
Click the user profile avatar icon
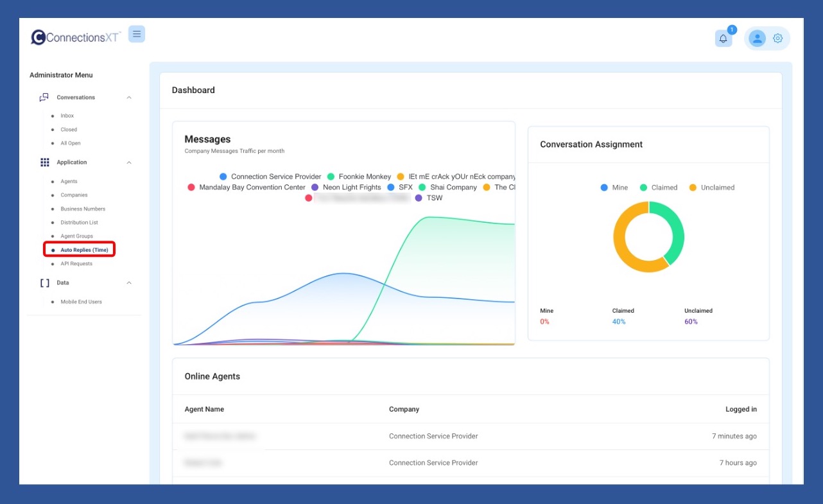(x=758, y=39)
